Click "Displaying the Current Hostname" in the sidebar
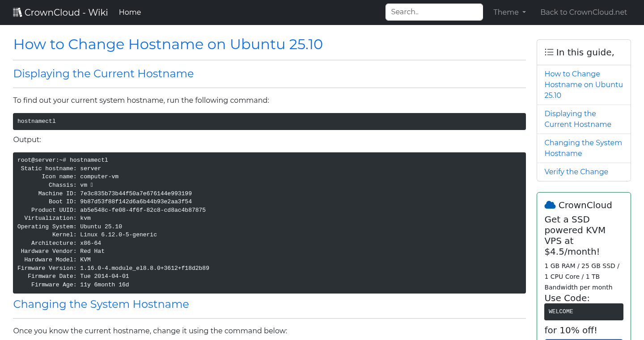The image size is (644, 340). click(x=578, y=119)
